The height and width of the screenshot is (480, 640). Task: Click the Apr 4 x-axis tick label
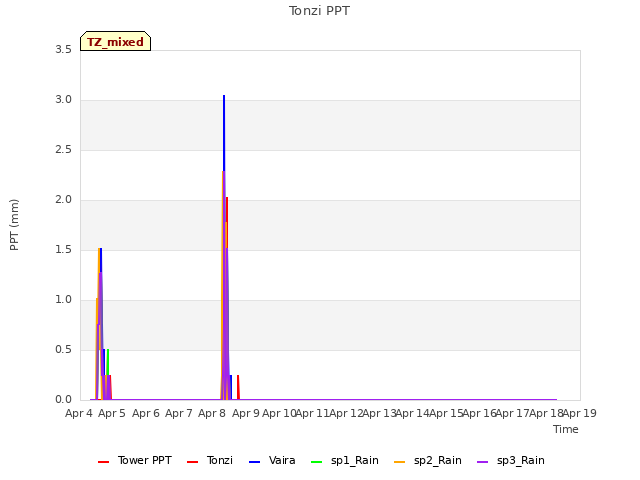tap(79, 413)
